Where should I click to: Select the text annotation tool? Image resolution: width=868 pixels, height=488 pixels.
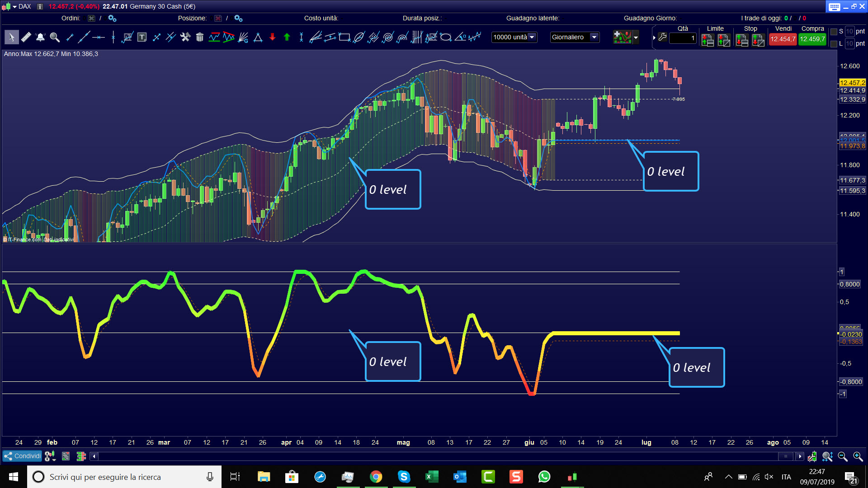(x=142, y=37)
